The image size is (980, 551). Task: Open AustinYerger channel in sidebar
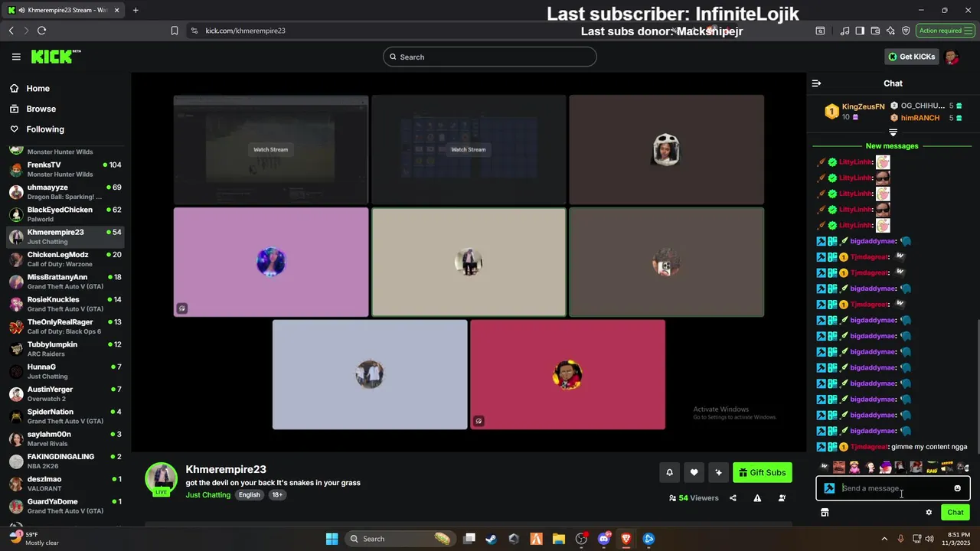tap(65, 393)
